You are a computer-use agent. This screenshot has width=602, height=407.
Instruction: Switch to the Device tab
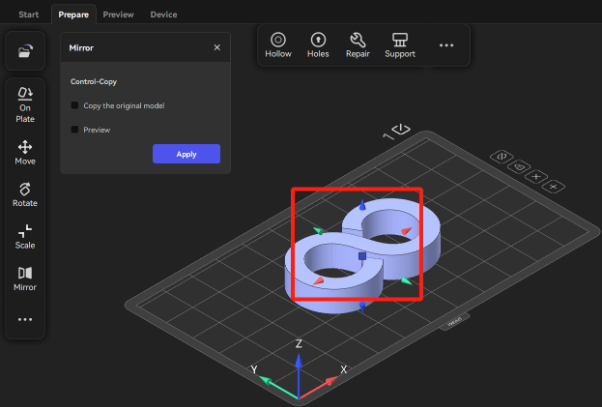(163, 15)
